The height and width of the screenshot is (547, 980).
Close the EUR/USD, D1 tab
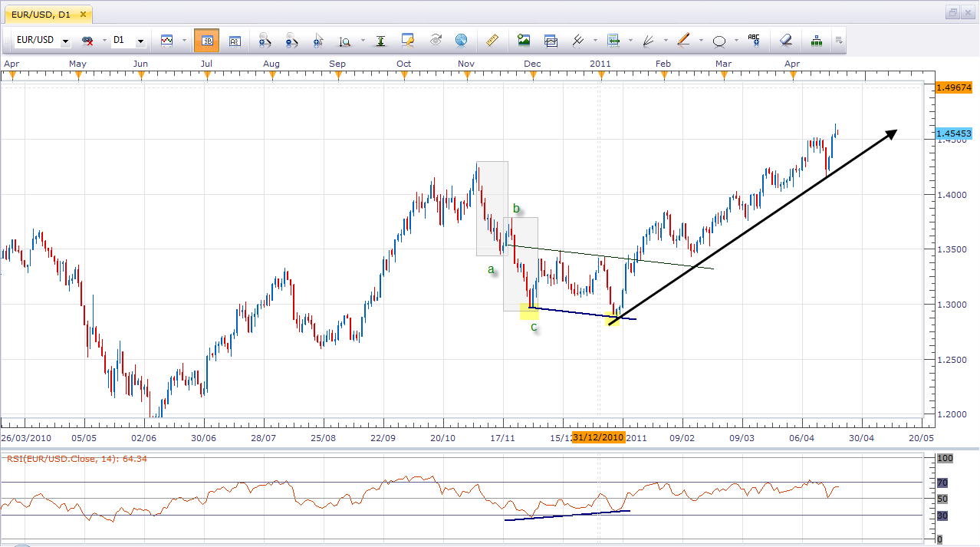(x=84, y=14)
